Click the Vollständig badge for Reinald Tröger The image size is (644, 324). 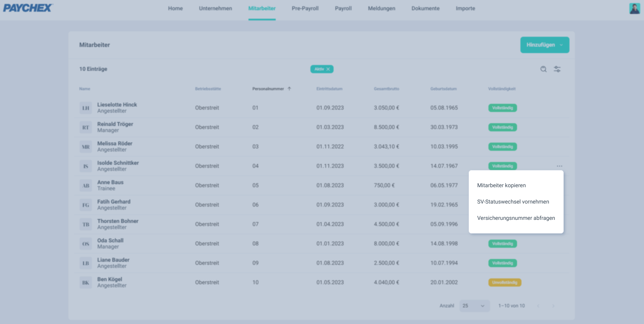click(x=502, y=127)
